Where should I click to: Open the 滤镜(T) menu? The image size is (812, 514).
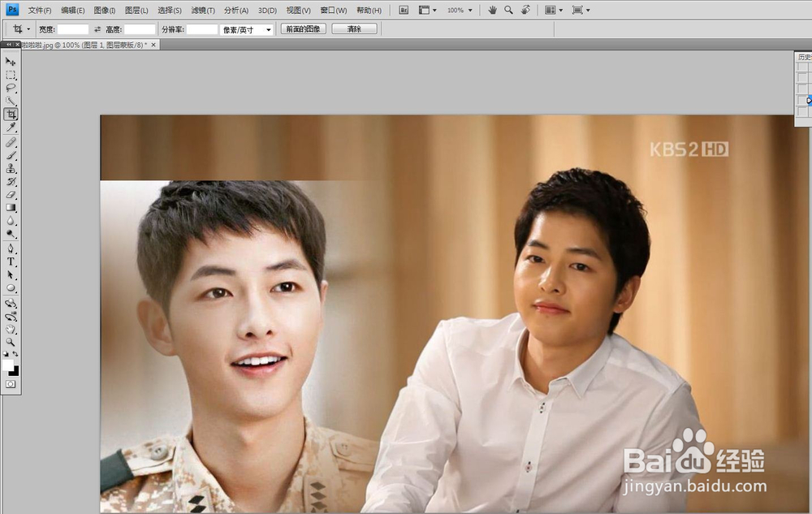(202, 11)
